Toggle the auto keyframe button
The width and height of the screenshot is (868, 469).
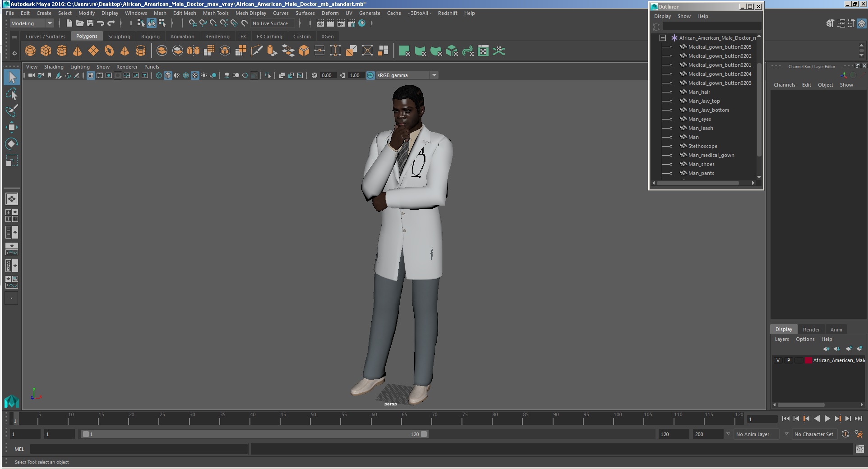tap(845, 434)
